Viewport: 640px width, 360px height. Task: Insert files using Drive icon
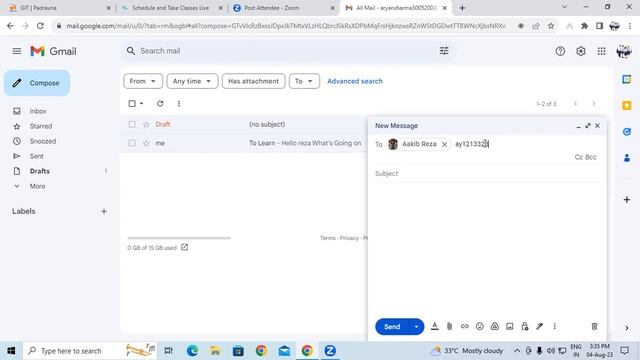coord(494,326)
